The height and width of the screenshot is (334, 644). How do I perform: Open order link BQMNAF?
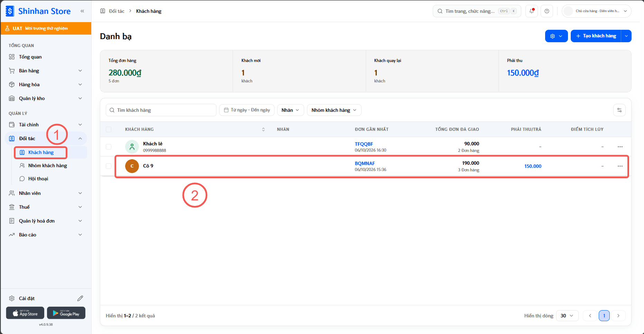pyautogui.click(x=365, y=163)
